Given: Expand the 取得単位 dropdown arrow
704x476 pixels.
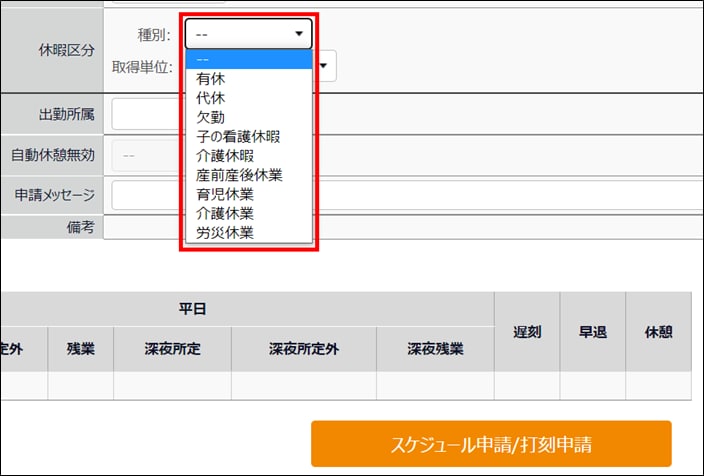Looking at the screenshot, I should (327, 68).
